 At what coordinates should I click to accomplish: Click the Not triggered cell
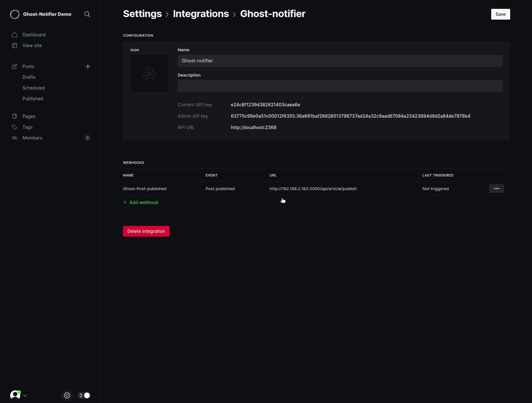436,189
